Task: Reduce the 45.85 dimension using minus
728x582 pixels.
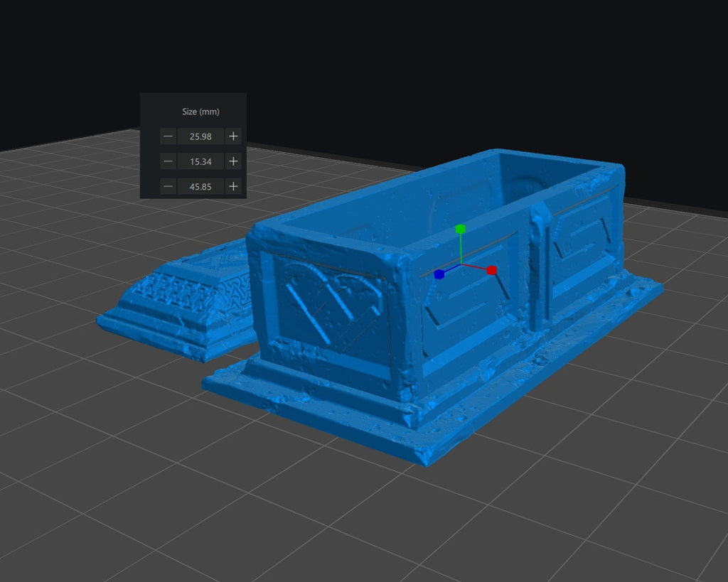Action: (168, 187)
